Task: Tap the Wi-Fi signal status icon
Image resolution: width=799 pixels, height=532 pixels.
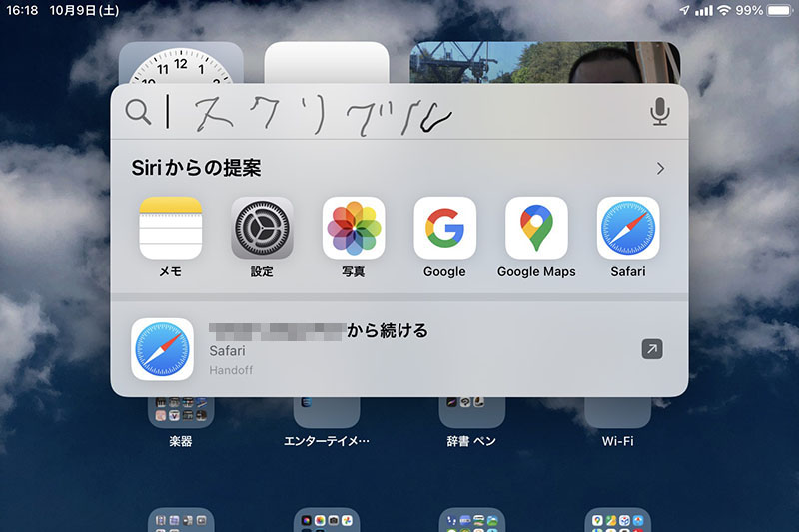Action: click(x=723, y=10)
